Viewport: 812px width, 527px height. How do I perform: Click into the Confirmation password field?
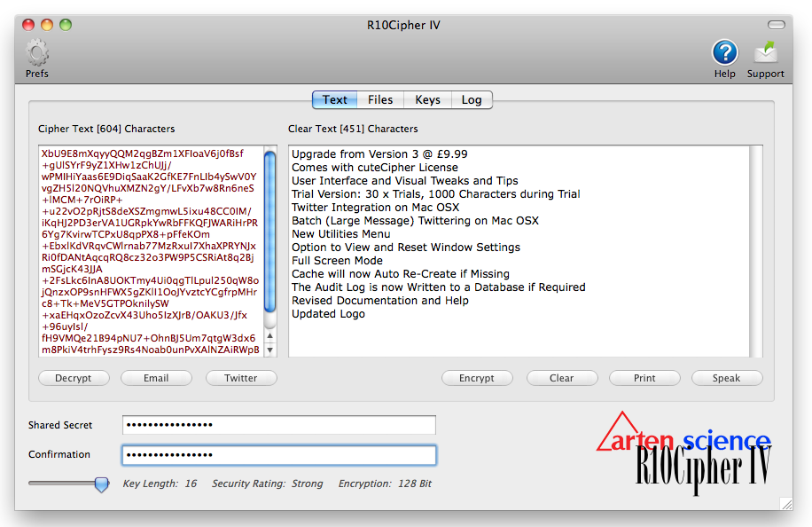coord(279,455)
